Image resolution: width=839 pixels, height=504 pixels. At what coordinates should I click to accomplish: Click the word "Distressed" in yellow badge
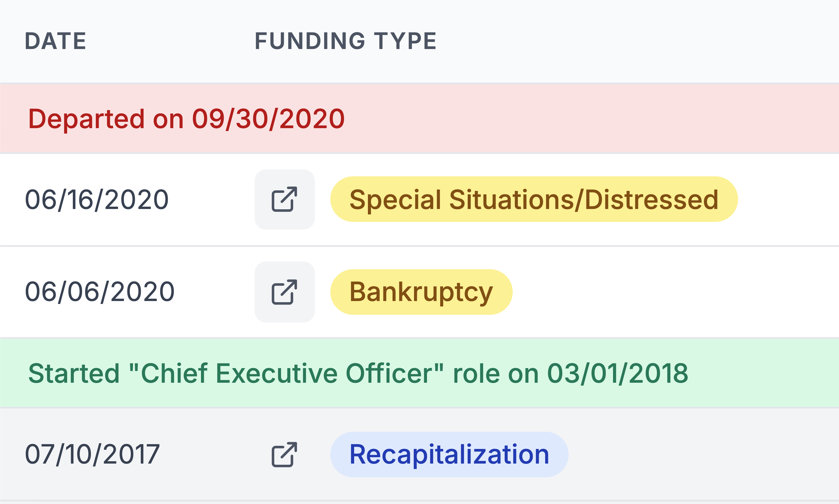pyautogui.click(x=651, y=199)
